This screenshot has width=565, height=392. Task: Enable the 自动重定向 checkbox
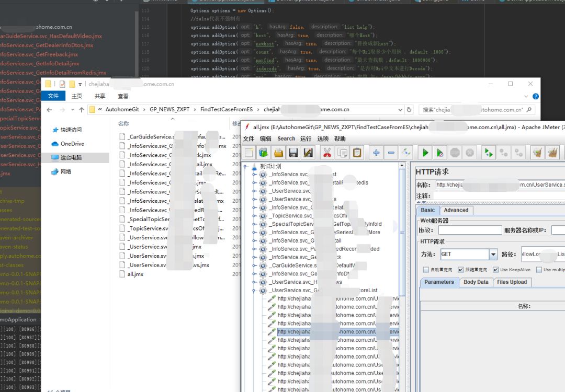click(x=426, y=270)
